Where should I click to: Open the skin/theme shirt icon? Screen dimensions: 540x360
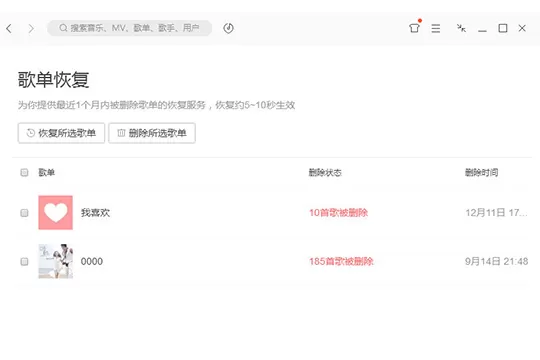(414, 28)
